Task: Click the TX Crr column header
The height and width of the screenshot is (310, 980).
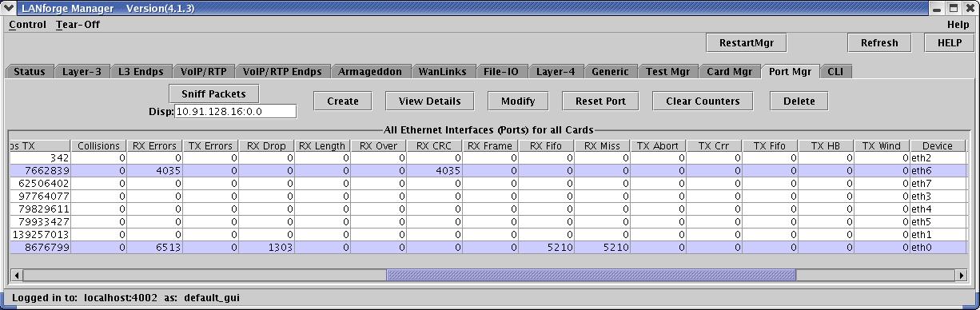Action: tap(714, 145)
